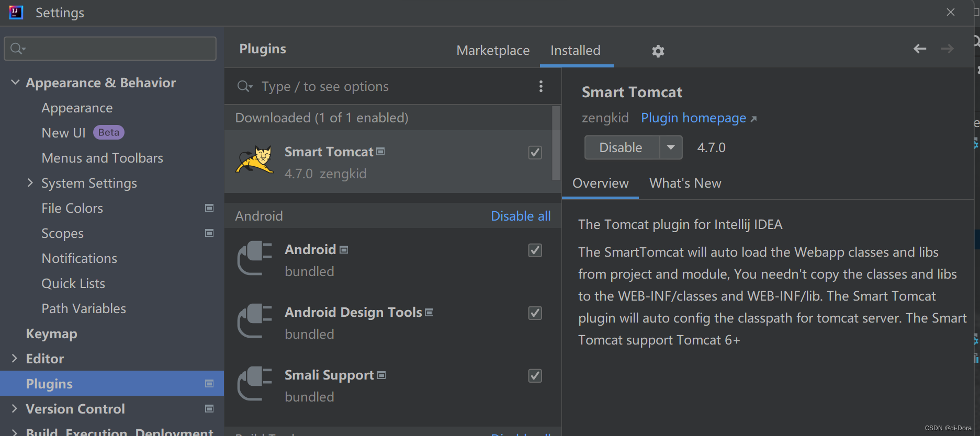Toggle the Android plugin checkbox

535,250
